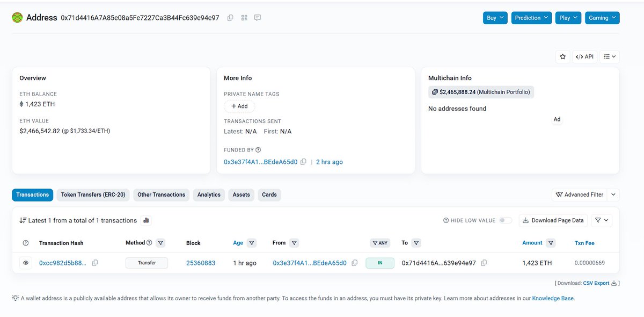This screenshot has width=644, height=317.
Task: Open the ANY direction filter
Action: click(379, 243)
